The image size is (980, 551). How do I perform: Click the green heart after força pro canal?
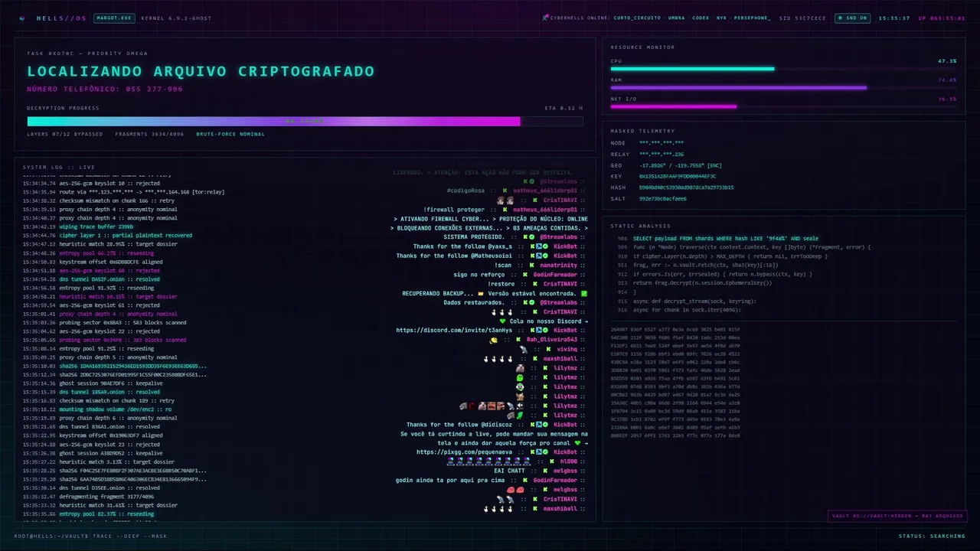pyautogui.click(x=577, y=443)
